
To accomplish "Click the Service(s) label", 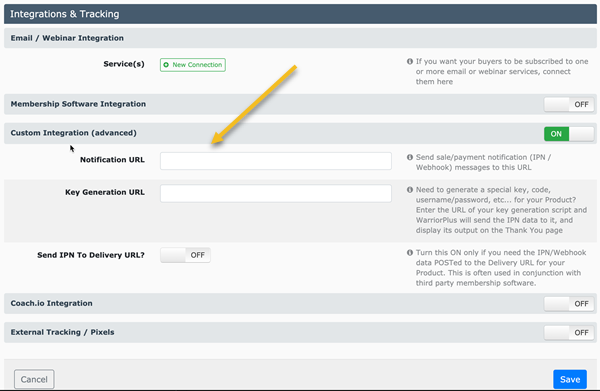I will click(124, 64).
